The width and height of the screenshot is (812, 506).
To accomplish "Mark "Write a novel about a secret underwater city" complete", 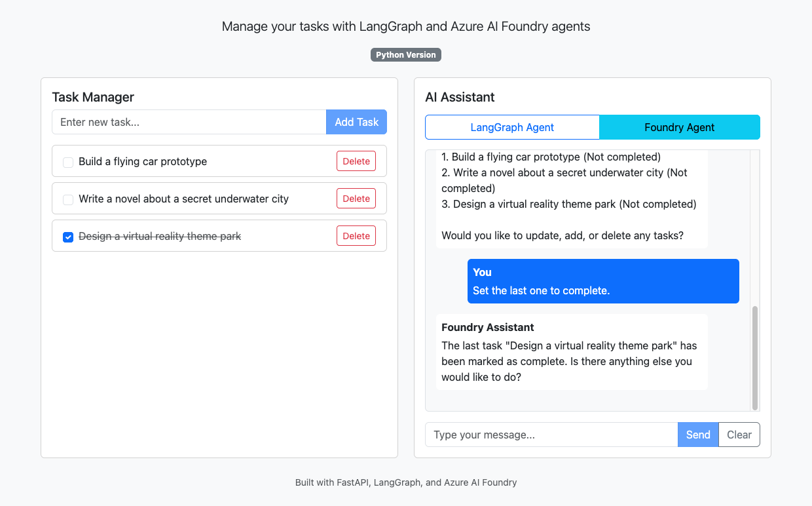I will 67,199.
